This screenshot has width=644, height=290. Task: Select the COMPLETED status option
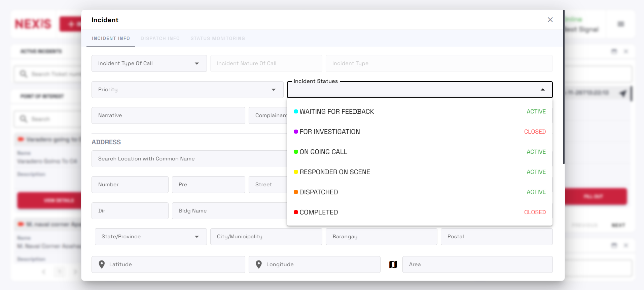319,212
